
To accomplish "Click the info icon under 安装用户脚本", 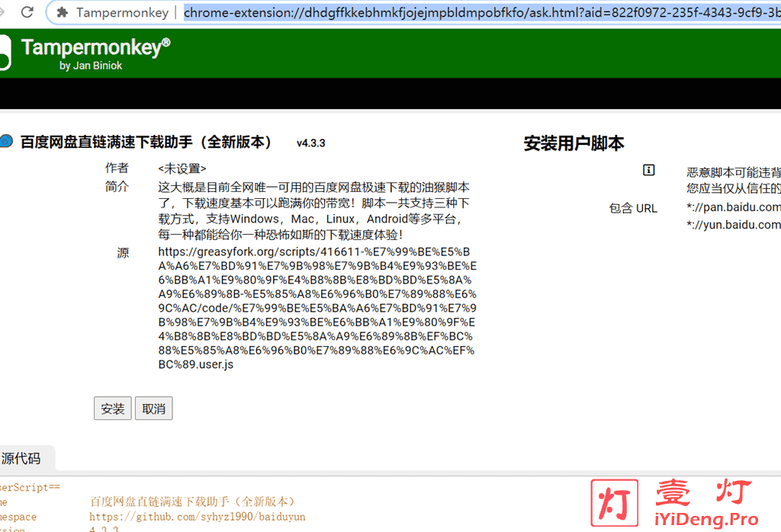I will point(648,170).
